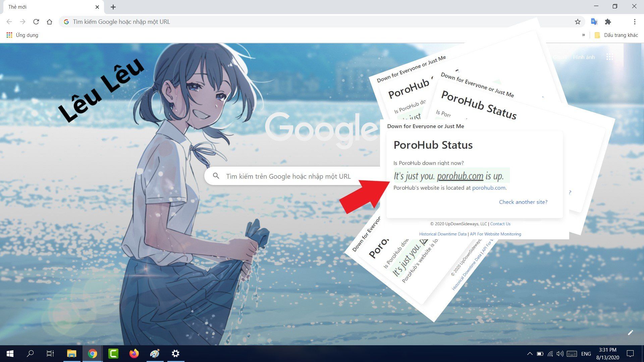Switch to Chrome on the taskbar
Image resolution: width=644 pixels, height=362 pixels.
tap(92, 354)
